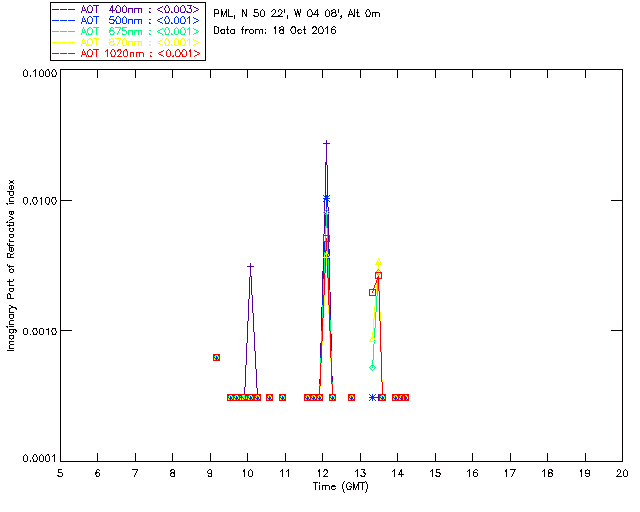Click the 'AOT 400nm : <0.003>' legend text
The height and width of the screenshot is (512, 640).
coord(140,9)
